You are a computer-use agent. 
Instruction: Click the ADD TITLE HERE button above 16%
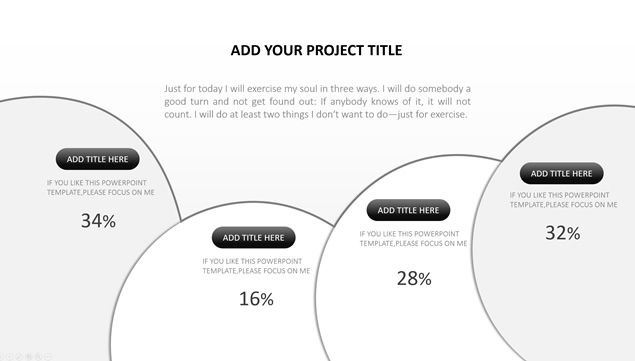point(254,238)
